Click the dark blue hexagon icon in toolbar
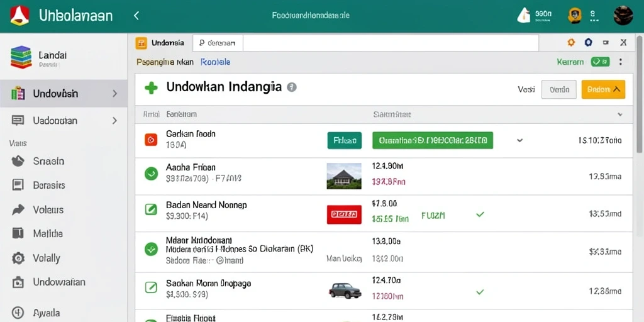 (x=589, y=42)
